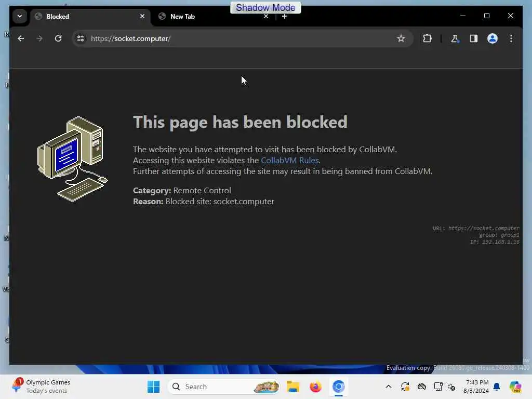Click "Reason: Blocked site: socket.computer" text
The height and width of the screenshot is (399, 532).
(204, 201)
